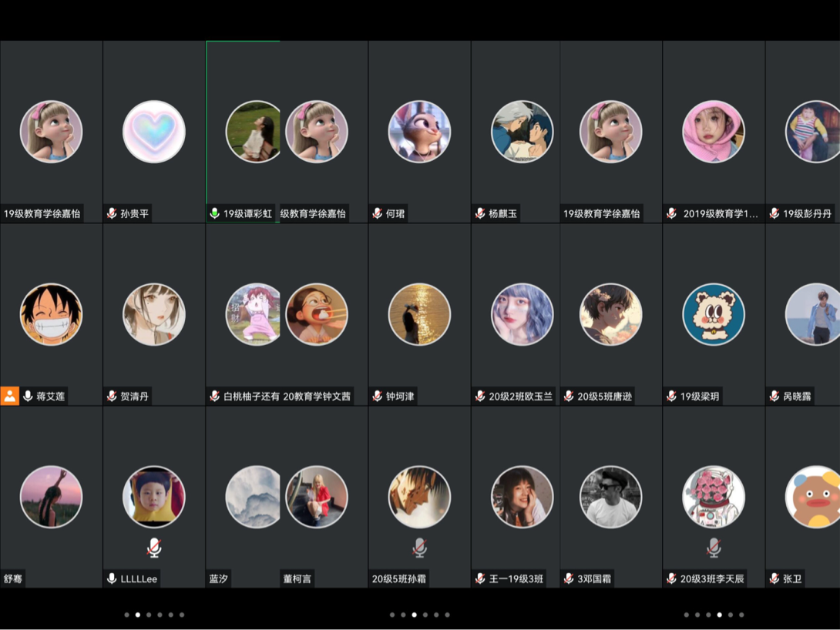Image resolution: width=840 pixels, height=630 pixels.
Task: Toggle the large mic above the 20级3班李天辰 label
Action: pos(714,548)
